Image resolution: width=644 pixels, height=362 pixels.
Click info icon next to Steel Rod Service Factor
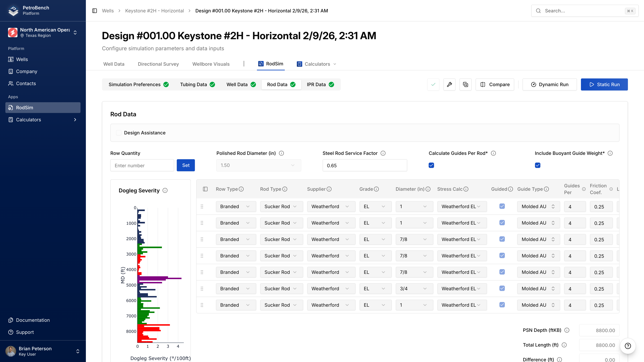tap(383, 153)
